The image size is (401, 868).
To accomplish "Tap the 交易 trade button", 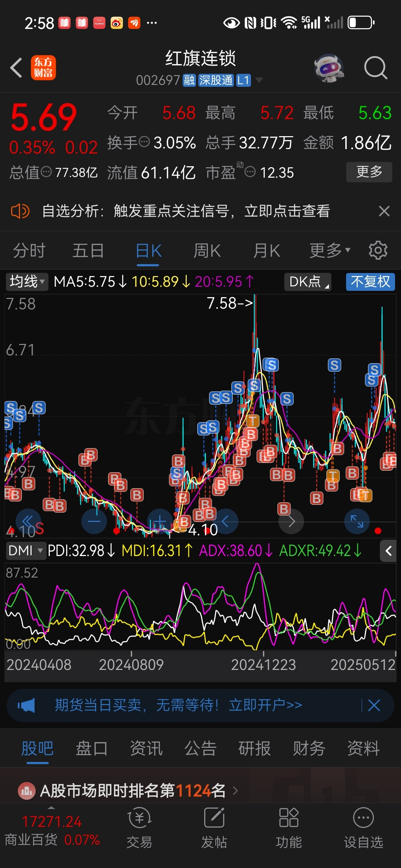I will coord(139,828).
